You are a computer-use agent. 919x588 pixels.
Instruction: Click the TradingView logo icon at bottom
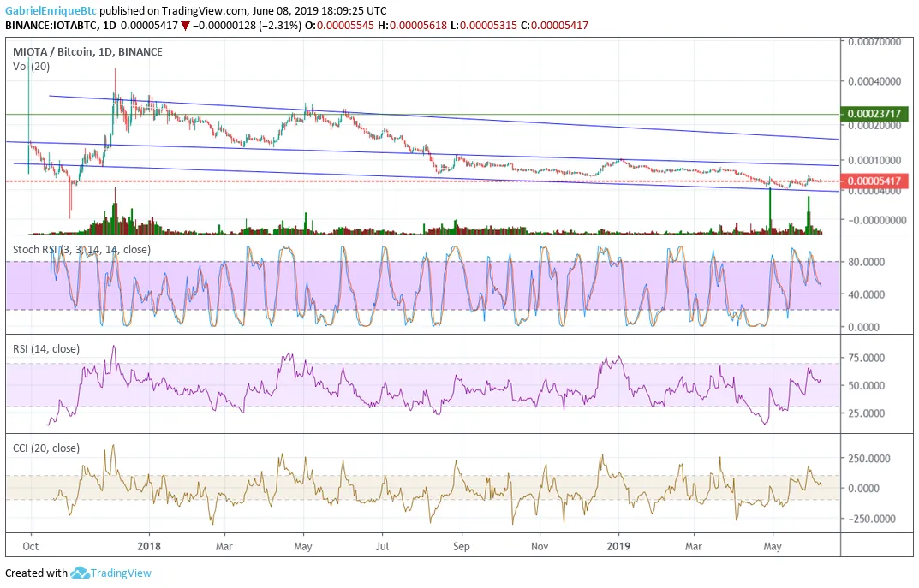(80, 573)
